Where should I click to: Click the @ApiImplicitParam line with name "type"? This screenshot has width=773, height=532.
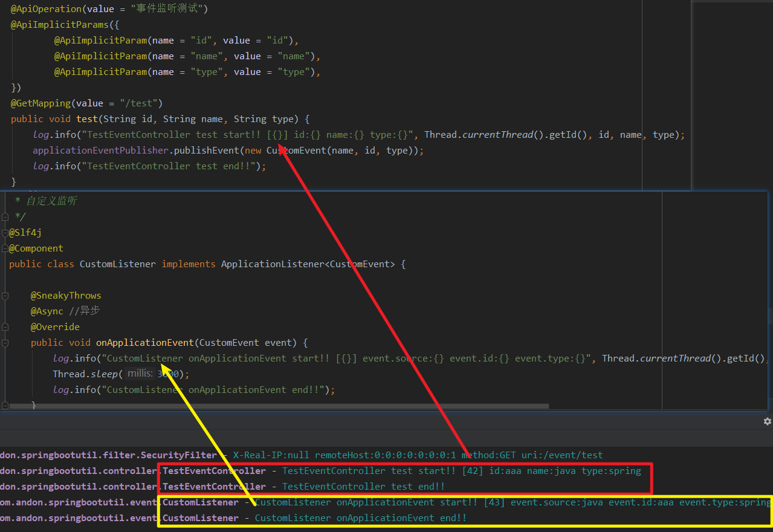point(187,72)
